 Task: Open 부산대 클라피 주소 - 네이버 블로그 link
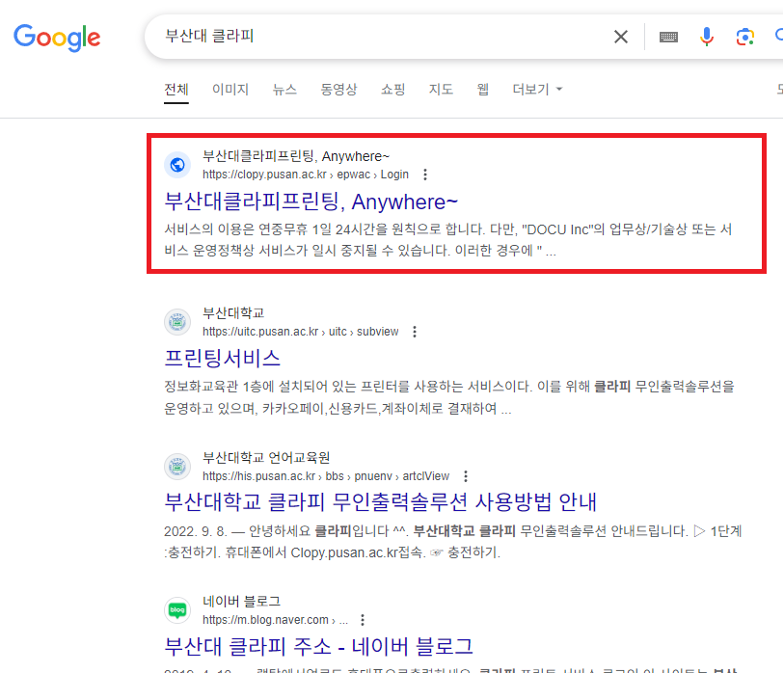[x=318, y=646]
